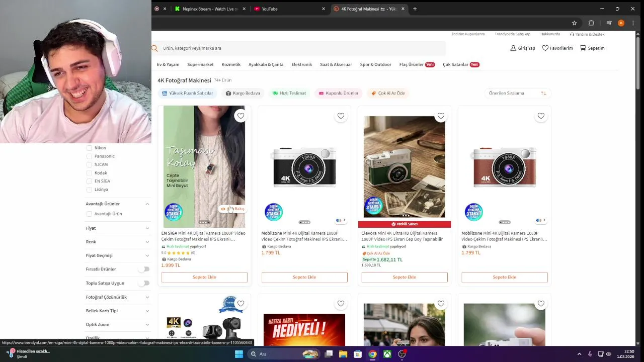Open Süpermarket category menu

coord(200,64)
